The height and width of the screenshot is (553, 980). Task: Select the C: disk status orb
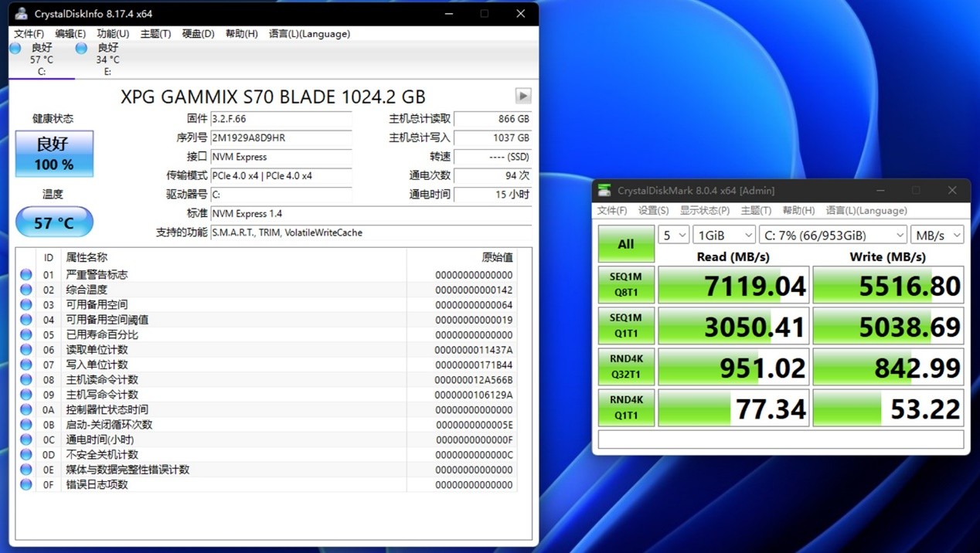click(15, 49)
